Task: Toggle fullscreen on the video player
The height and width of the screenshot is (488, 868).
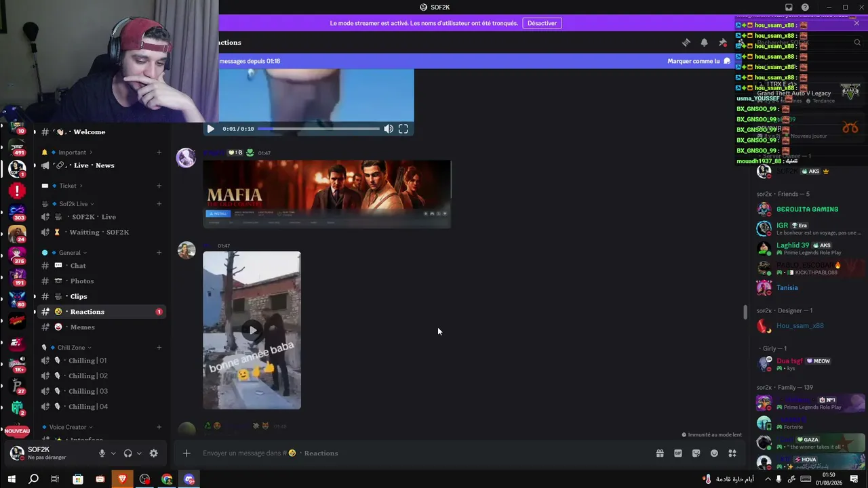Action: (403, 129)
